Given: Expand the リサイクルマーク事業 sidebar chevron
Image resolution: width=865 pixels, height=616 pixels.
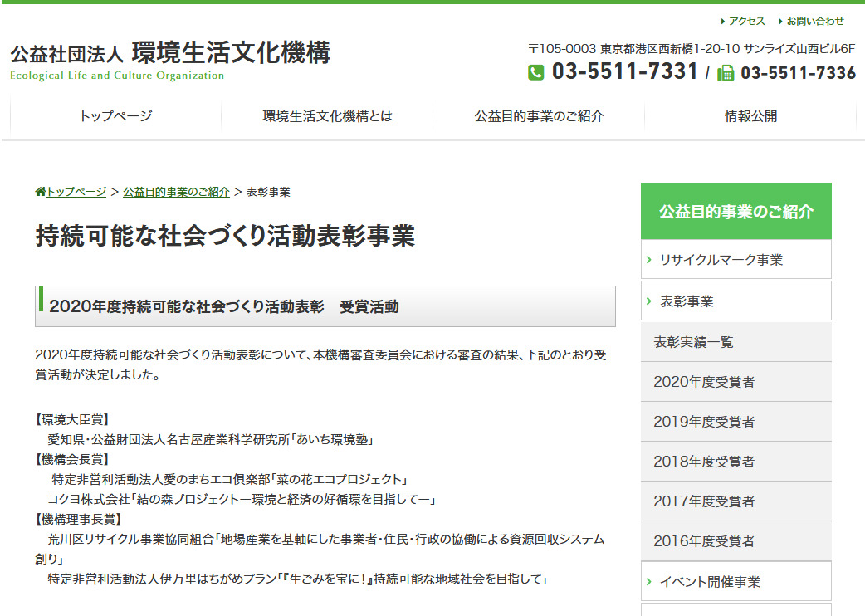Looking at the screenshot, I should pos(649,260).
